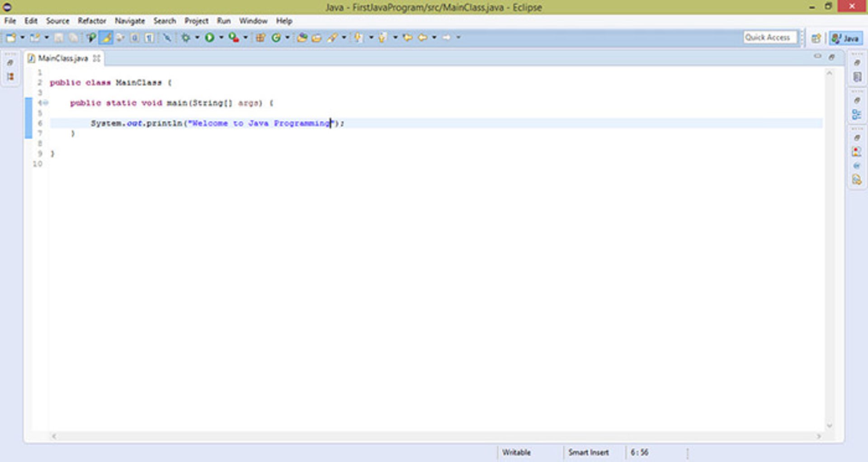The image size is (868, 462).
Task: Open the Refactor menu
Action: 92,21
